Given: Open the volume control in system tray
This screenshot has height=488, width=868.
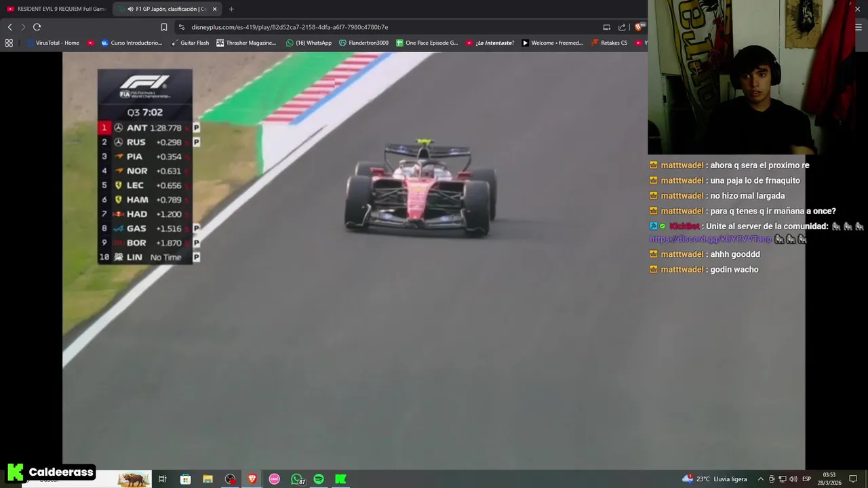Looking at the screenshot, I should pyautogui.click(x=793, y=479).
